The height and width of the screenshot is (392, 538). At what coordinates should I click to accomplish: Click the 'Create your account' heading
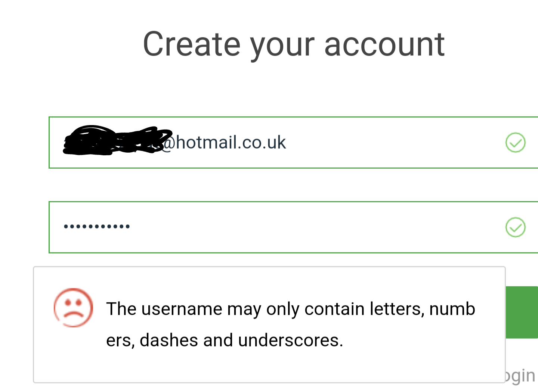coord(294,44)
